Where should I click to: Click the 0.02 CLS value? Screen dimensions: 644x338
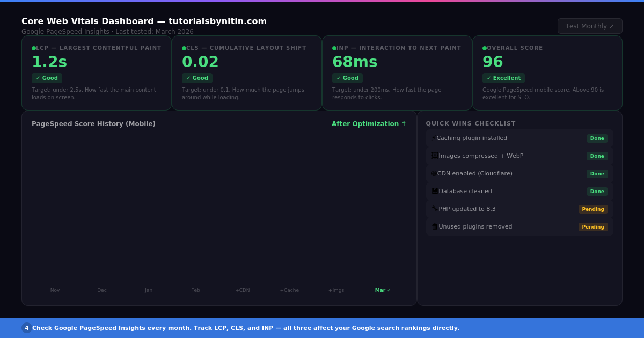tap(200, 62)
